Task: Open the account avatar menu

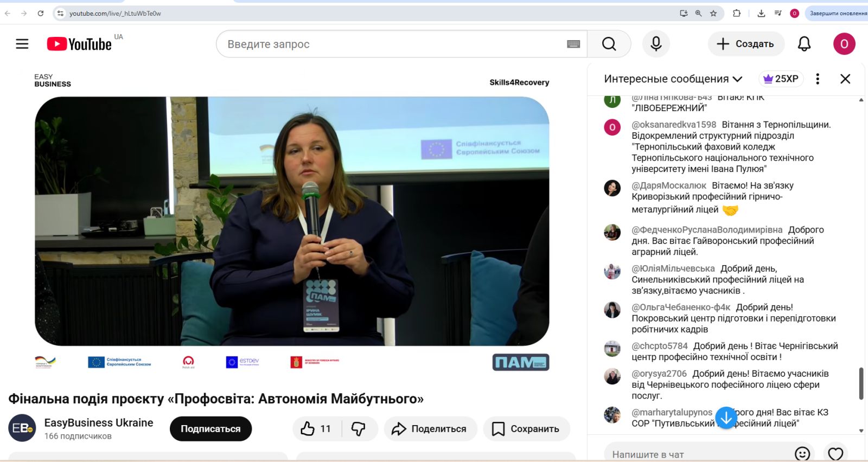Action: click(844, 44)
